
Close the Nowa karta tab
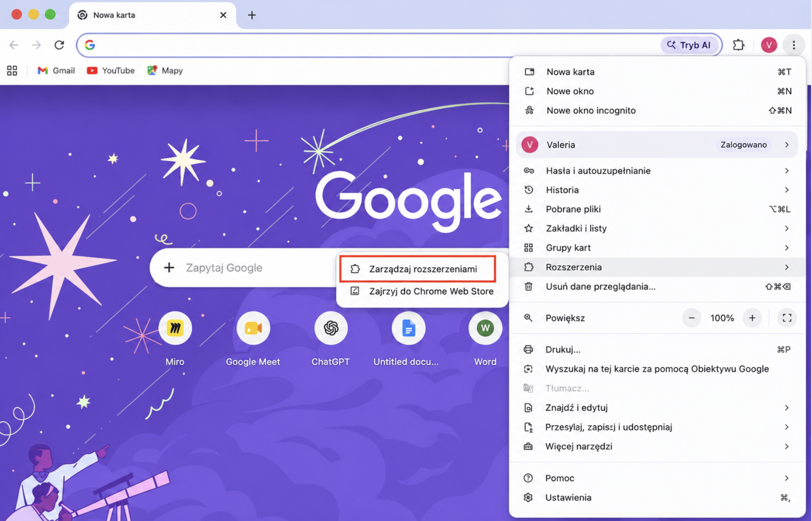223,15
